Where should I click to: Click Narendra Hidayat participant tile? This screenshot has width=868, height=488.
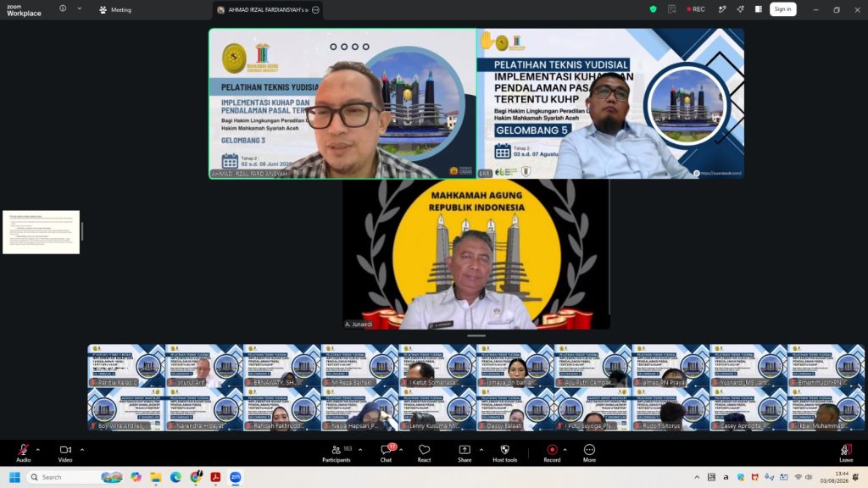pyautogui.click(x=203, y=409)
